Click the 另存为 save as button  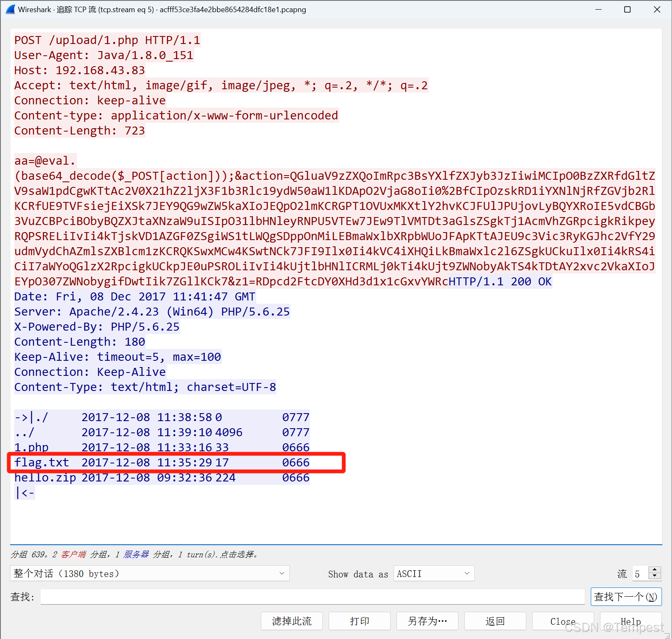(x=427, y=621)
